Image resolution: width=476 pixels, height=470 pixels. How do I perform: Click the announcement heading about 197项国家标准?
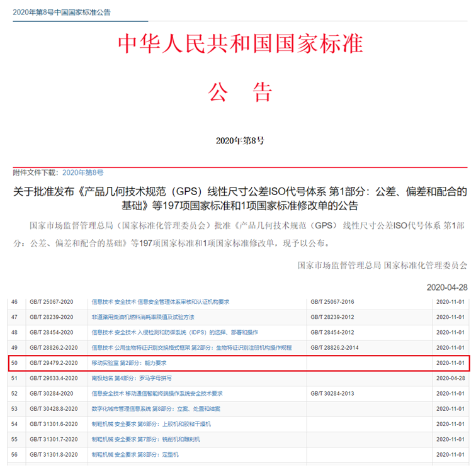pos(240,198)
